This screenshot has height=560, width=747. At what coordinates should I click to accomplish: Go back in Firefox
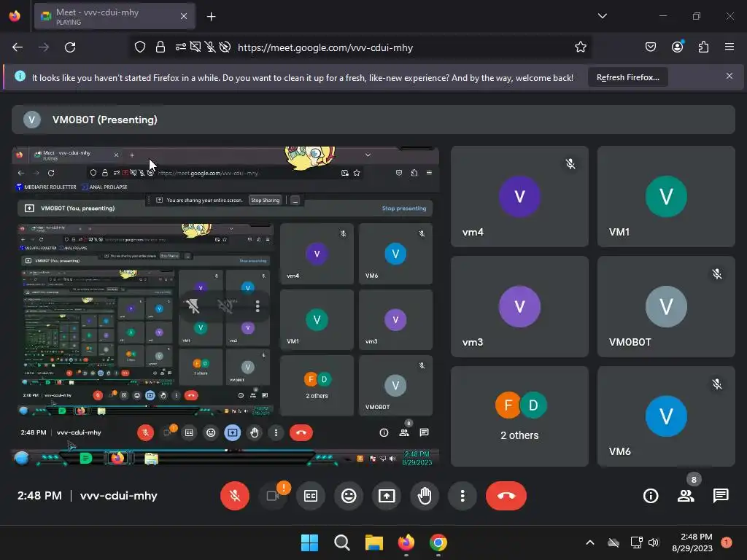pyautogui.click(x=18, y=47)
